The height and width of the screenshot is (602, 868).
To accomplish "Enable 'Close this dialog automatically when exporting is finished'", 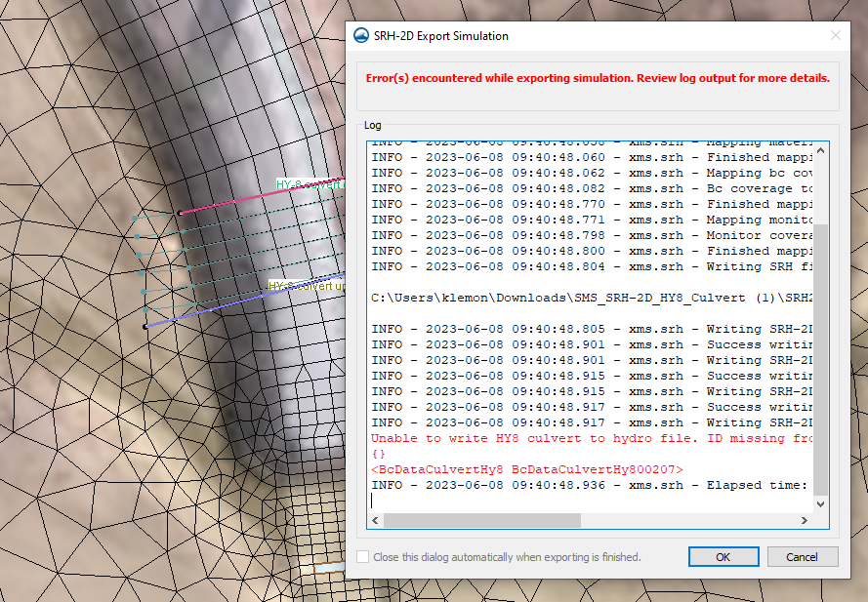I will [362, 556].
